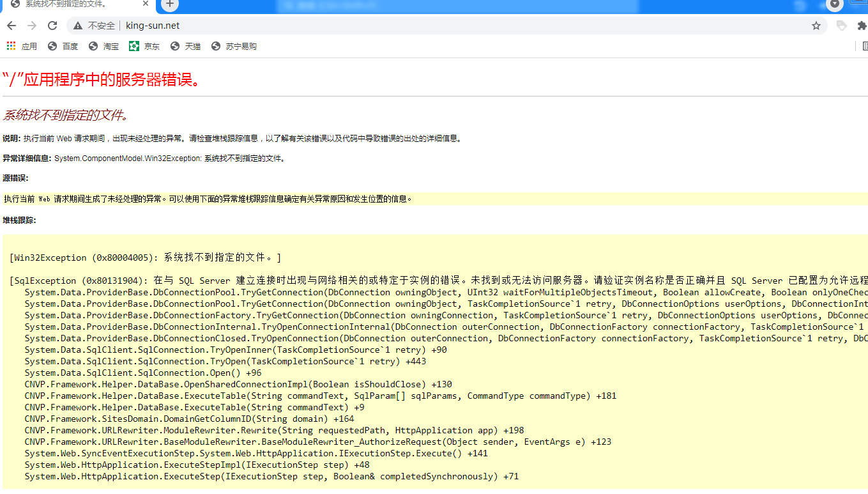Click the forward navigation arrow
Screen dimensions: 868x494
point(32,26)
